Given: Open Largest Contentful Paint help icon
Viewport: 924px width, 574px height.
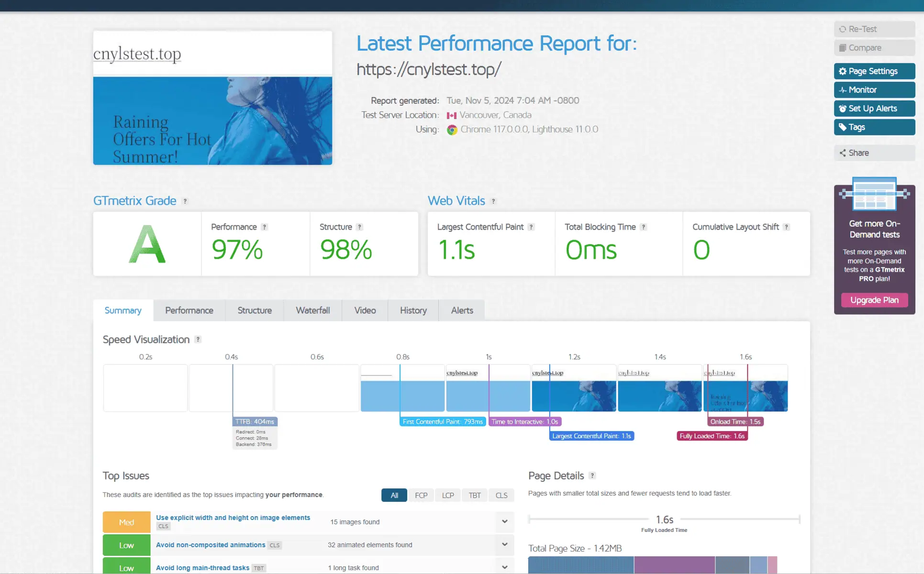Looking at the screenshot, I should pos(531,227).
